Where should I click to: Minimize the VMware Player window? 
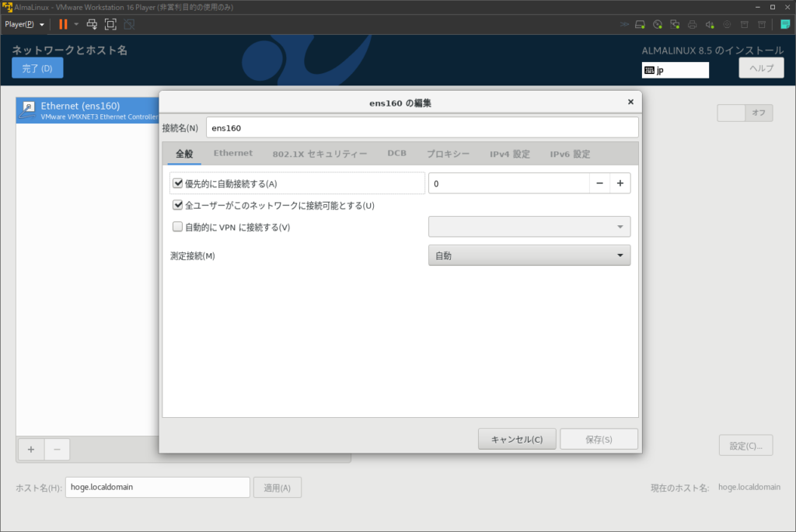[757, 7]
